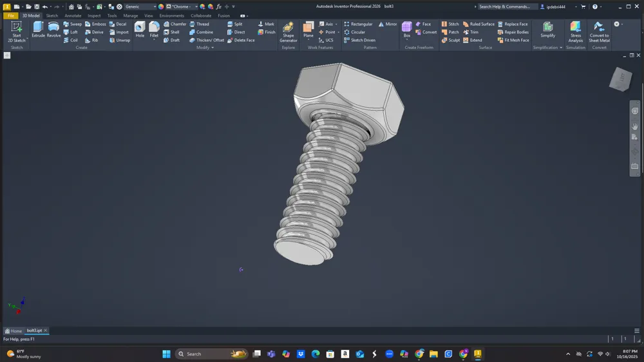Open the Help question-mark dropdown
Image resolution: width=644 pixels, height=362 pixels.
601,6
